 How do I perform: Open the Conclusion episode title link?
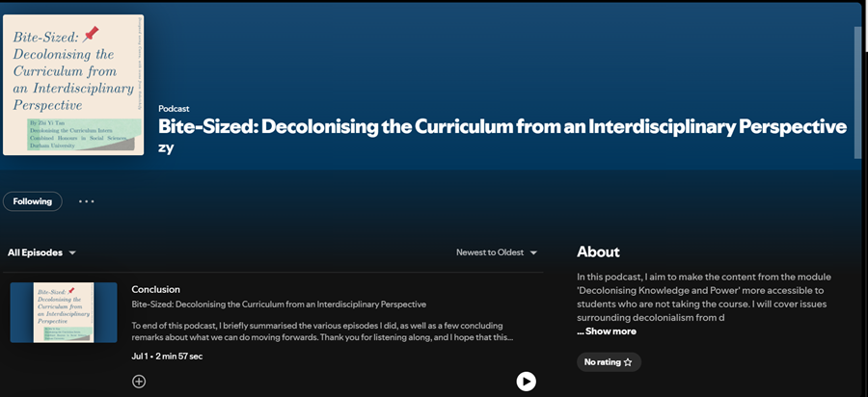(x=155, y=289)
